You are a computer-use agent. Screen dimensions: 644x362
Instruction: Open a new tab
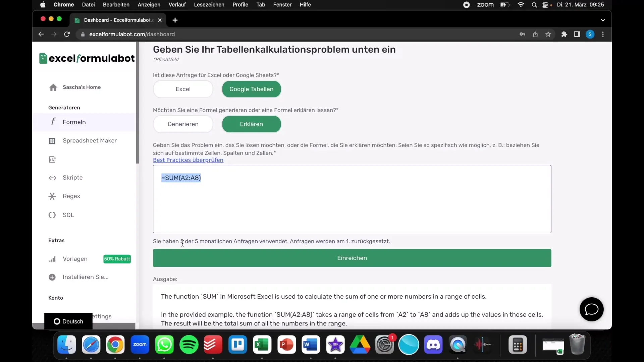click(175, 20)
